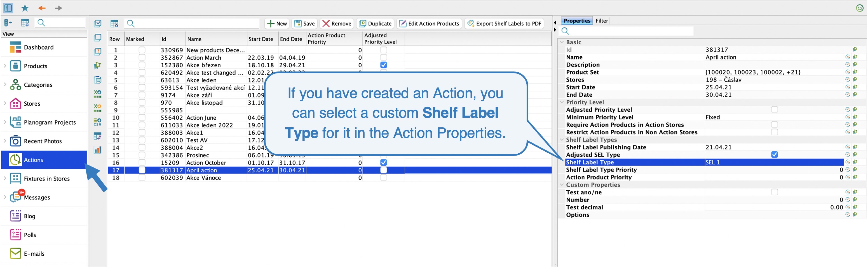Toggle Adjusted Priority Level property checkbox
The width and height of the screenshot is (868, 268).
point(774,110)
